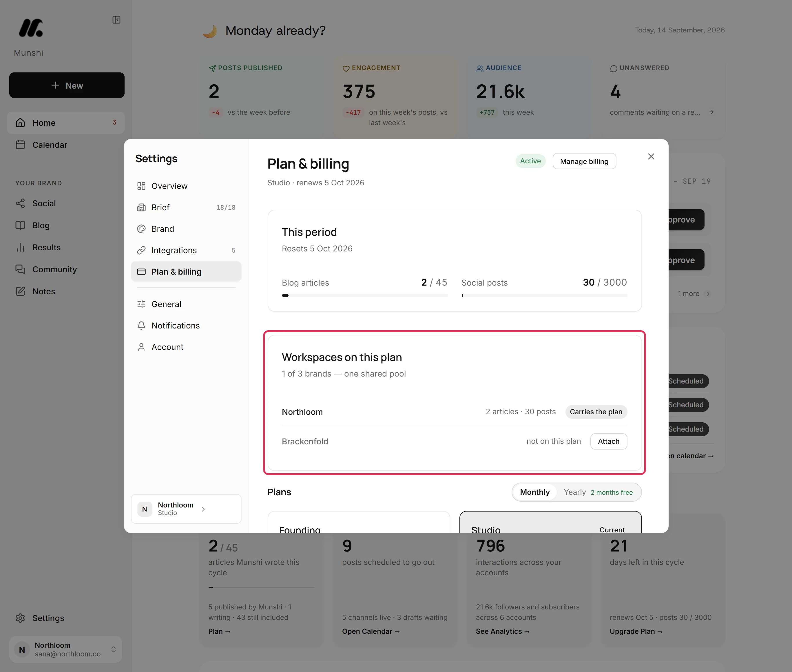792x672 pixels.
Task: Select the Founding plan card
Action: pyautogui.click(x=358, y=522)
